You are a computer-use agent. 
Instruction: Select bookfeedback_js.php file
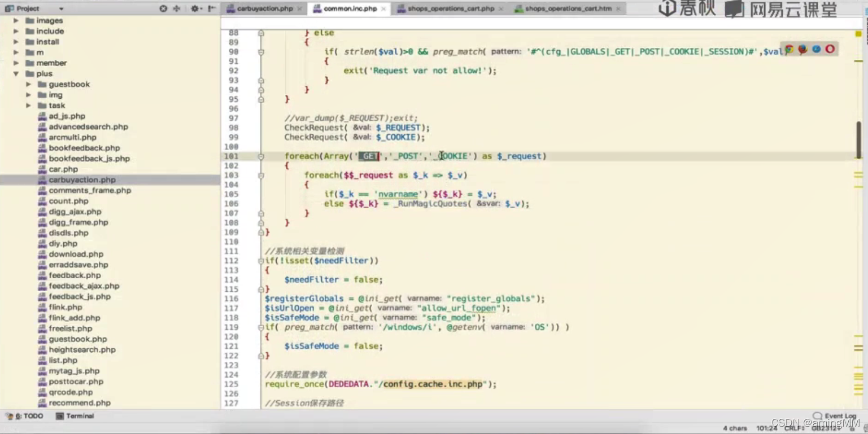coord(89,159)
